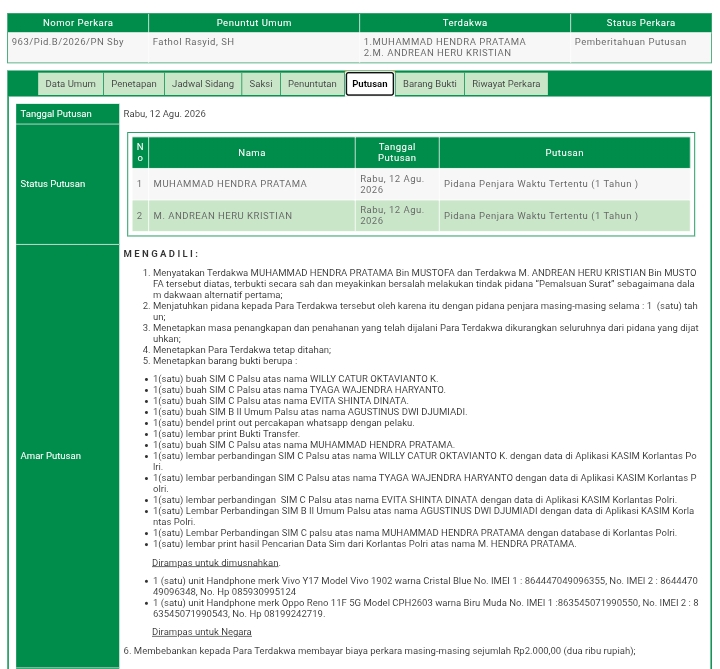Viewport: 720px width, 669px height.
Task: Click the active Putusan tab
Action: coord(370,84)
